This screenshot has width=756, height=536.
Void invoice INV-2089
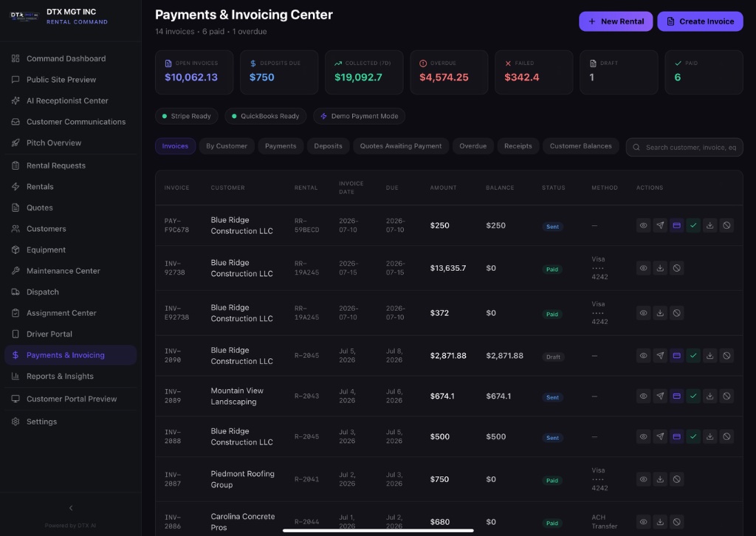tap(726, 396)
